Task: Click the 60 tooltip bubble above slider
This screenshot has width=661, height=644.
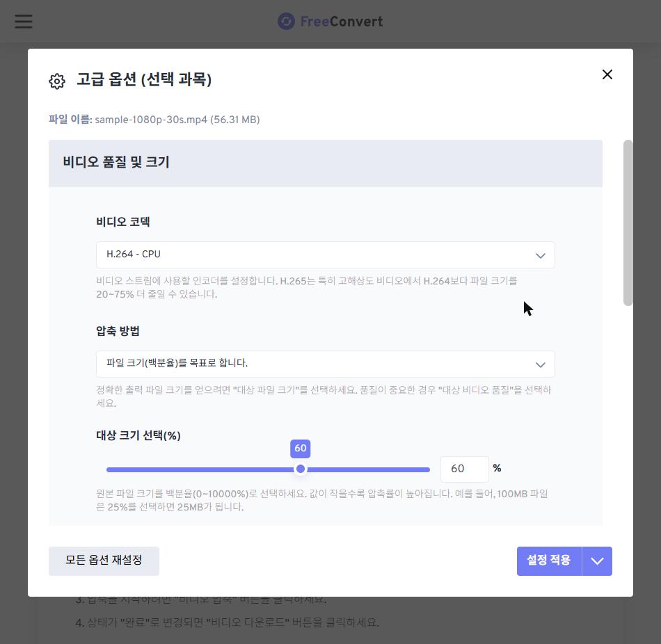Action: point(301,449)
